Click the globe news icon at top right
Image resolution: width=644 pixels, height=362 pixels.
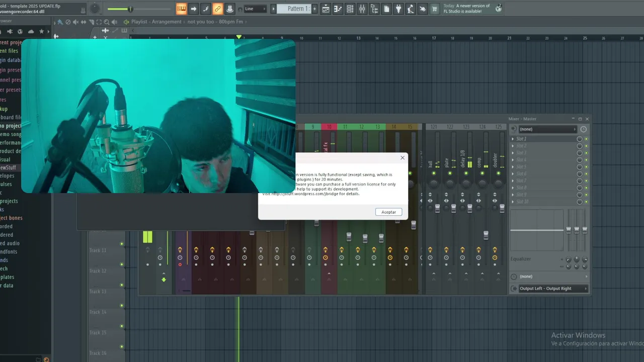(498, 8)
